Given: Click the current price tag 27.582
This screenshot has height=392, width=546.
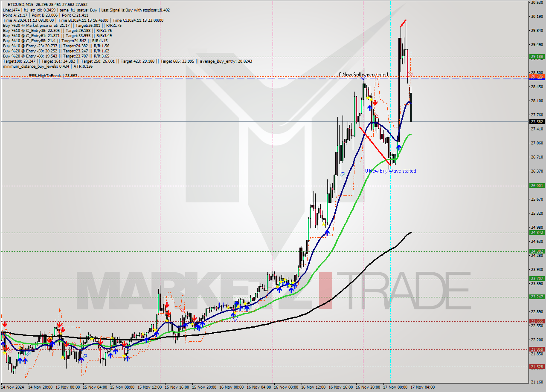Looking at the screenshot, I should [x=537, y=121].
